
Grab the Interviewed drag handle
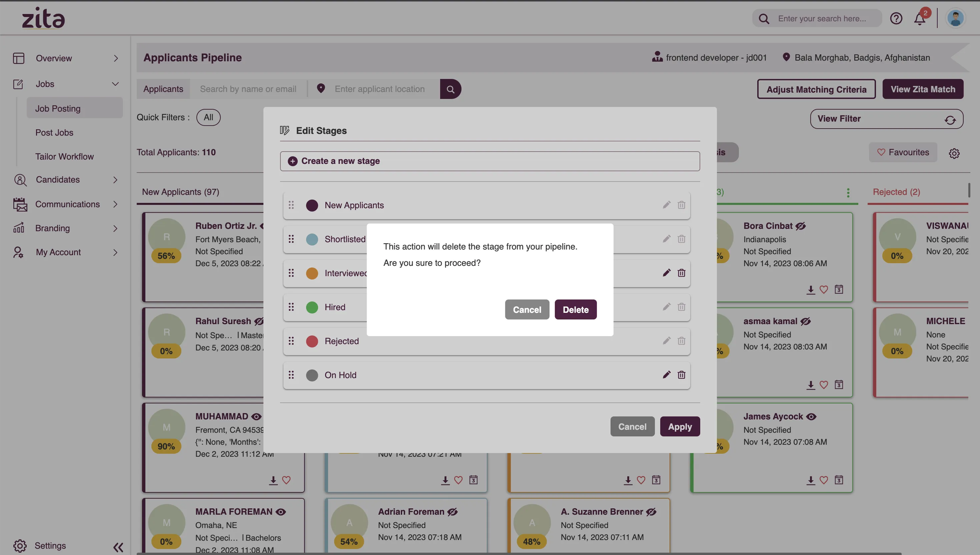(291, 273)
